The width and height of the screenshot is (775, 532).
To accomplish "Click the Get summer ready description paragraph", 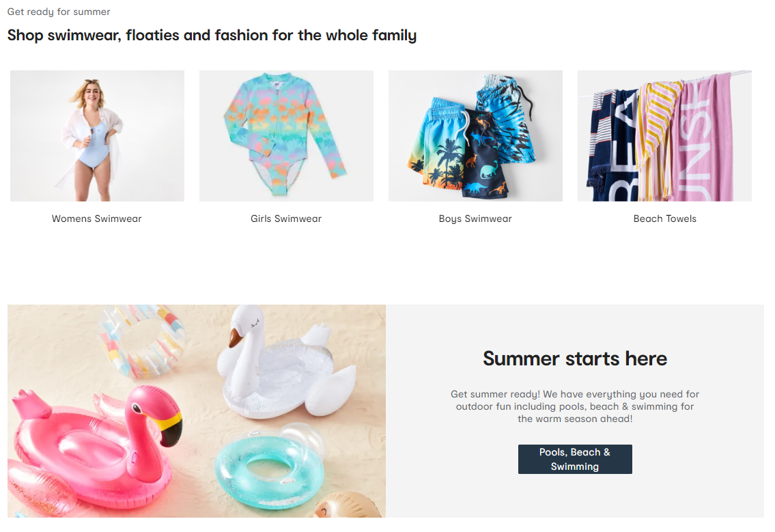I will click(575, 406).
